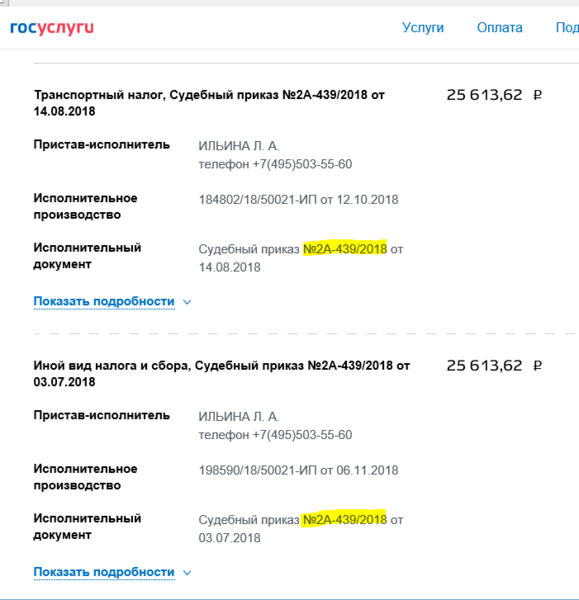This screenshot has height=600, width=579.
Task: Open the Оплата menu item
Action: (x=499, y=28)
